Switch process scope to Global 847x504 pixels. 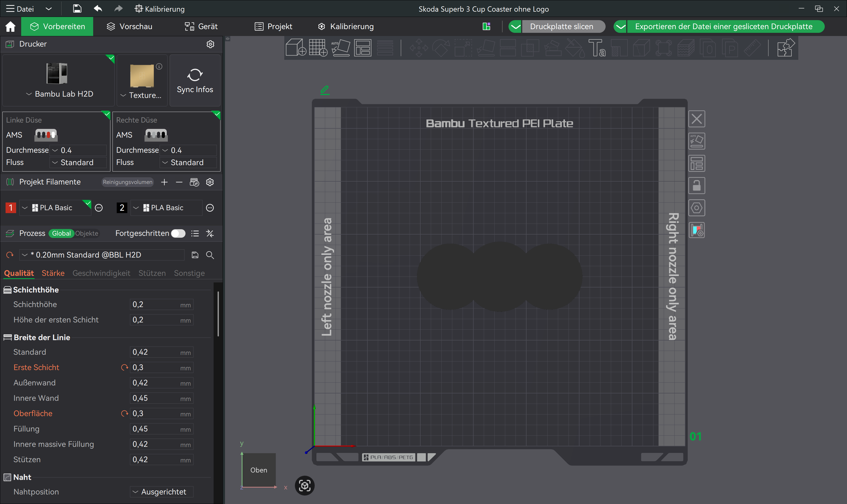click(61, 233)
